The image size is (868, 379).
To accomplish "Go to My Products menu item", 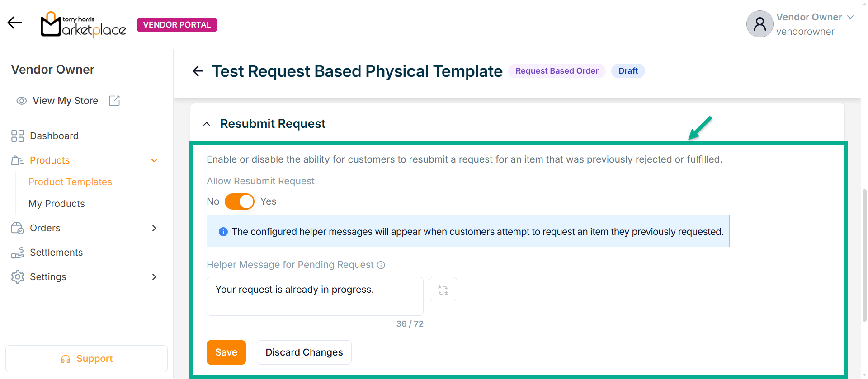I will pyautogui.click(x=57, y=204).
